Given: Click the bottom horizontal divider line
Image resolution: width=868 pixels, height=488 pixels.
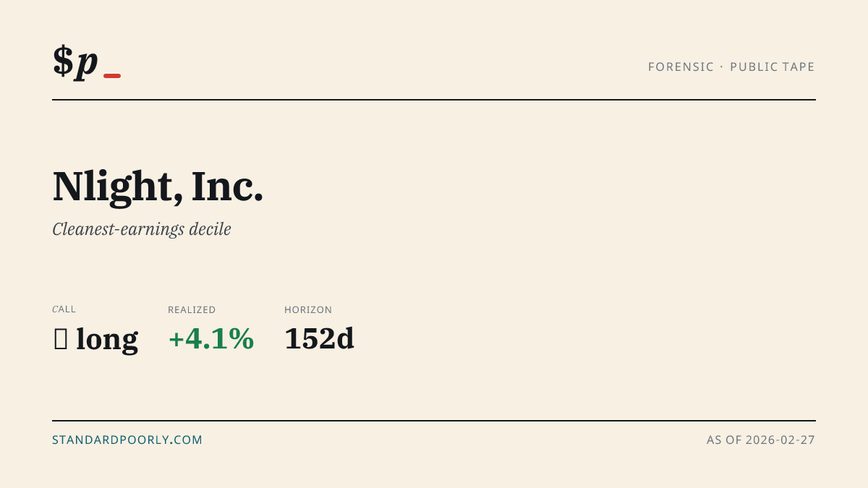Looking at the screenshot, I should (434, 420).
